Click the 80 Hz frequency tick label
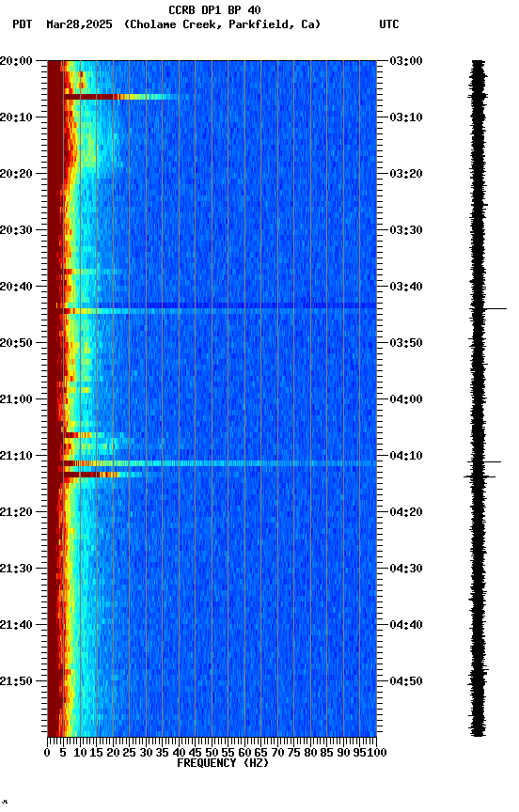Image resolution: width=519 pixels, height=812 pixels. (x=310, y=753)
